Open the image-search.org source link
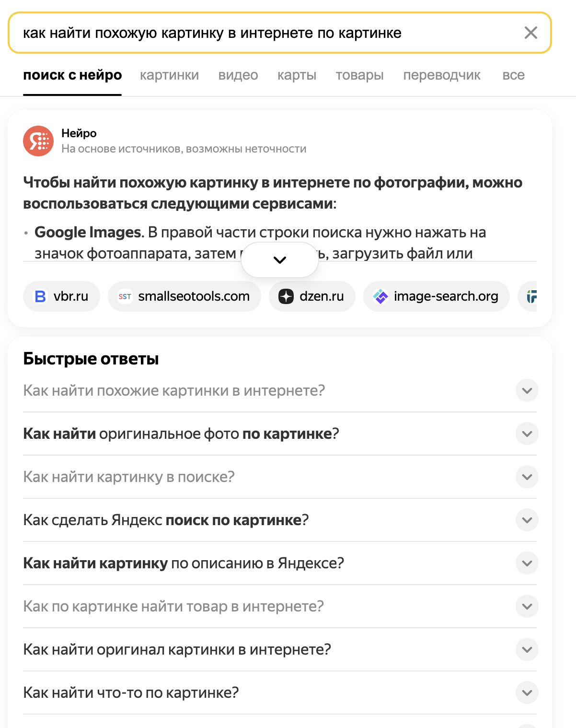The height and width of the screenshot is (728, 576). [x=446, y=296]
